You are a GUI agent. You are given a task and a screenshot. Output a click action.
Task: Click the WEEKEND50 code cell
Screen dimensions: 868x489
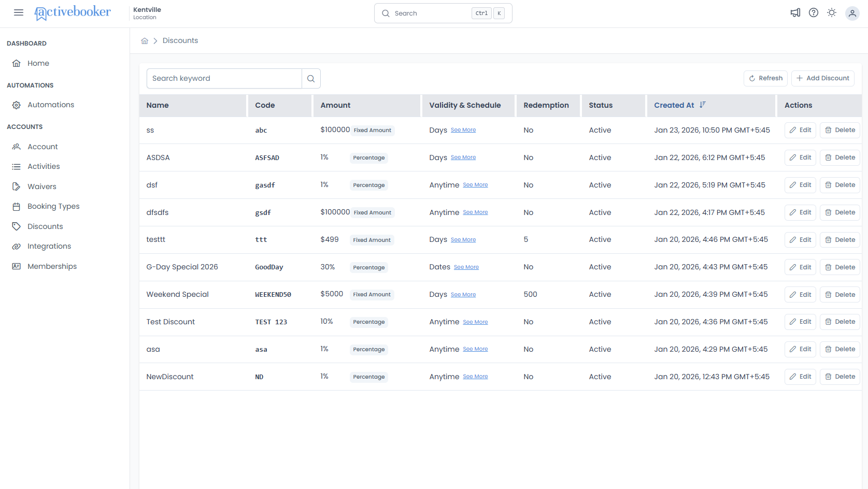(273, 295)
